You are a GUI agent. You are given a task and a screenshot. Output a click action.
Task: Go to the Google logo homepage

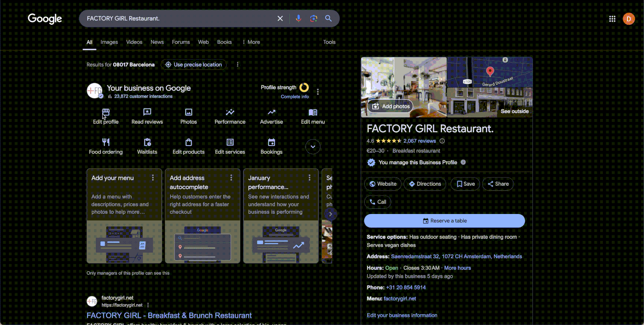pos(45,19)
